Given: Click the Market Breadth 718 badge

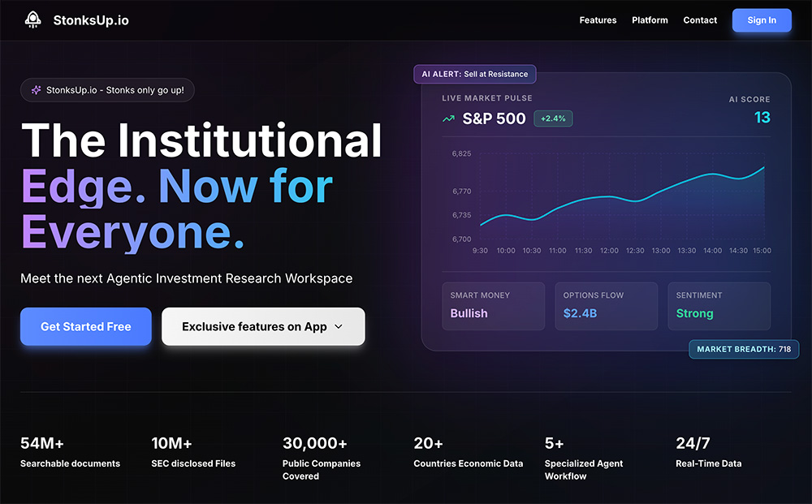Looking at the screenshot, I should (744, 349).
